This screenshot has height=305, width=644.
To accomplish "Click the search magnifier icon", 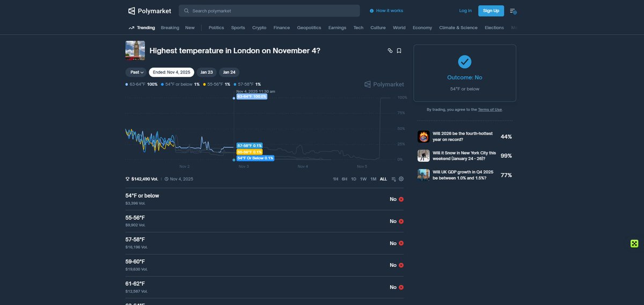I will click(186, 11).
